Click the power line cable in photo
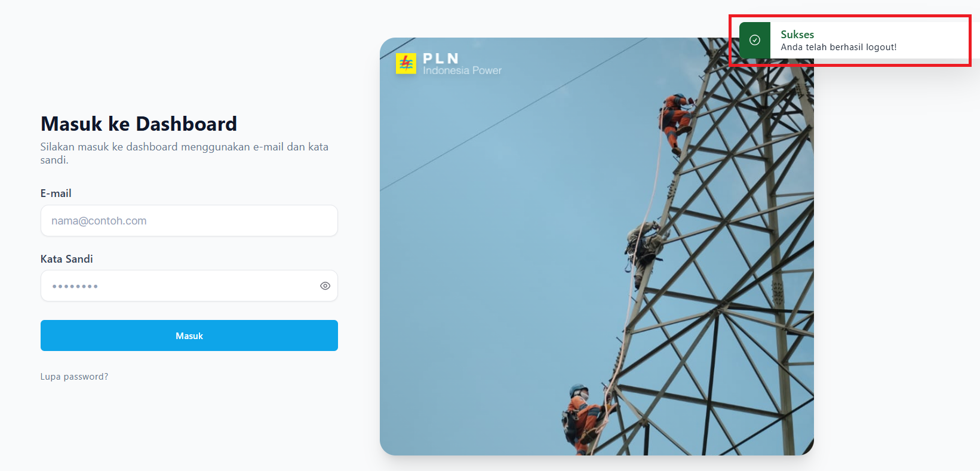 pos(514,115)
